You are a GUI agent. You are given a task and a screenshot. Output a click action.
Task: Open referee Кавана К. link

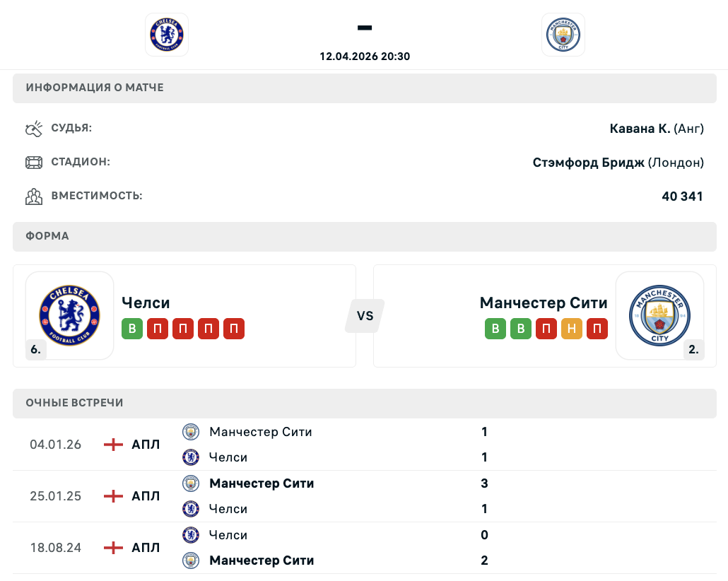(x=640, y=129)
